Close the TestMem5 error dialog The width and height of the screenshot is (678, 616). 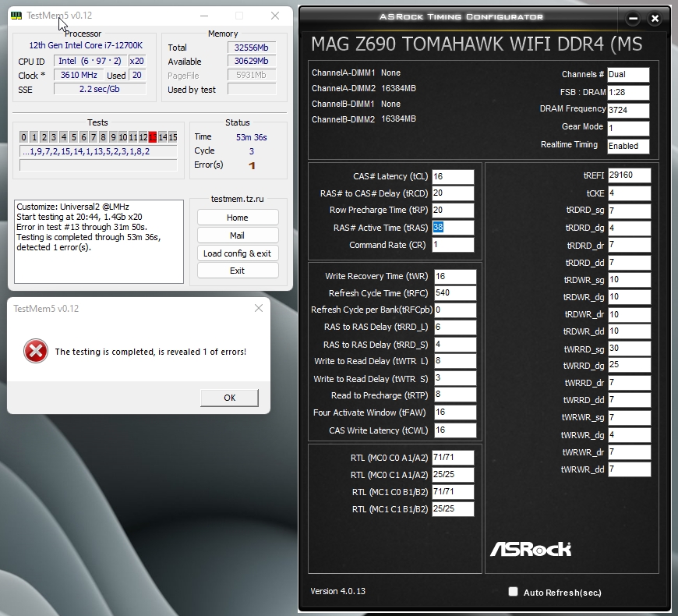click(x=259, y=308)
